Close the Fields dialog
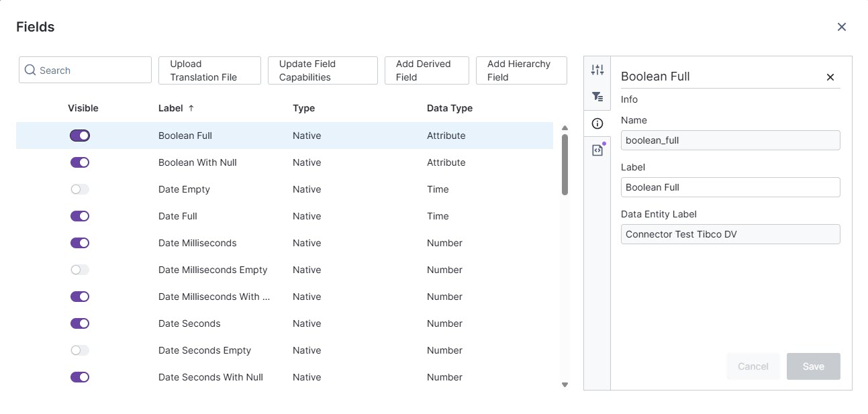 842,27
